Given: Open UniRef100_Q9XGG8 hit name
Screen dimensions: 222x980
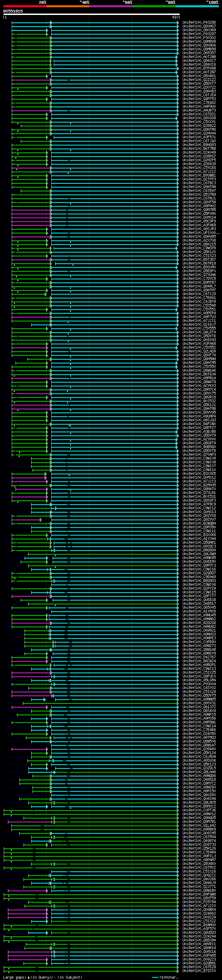Looking at the screenshot, I should 199,118.
